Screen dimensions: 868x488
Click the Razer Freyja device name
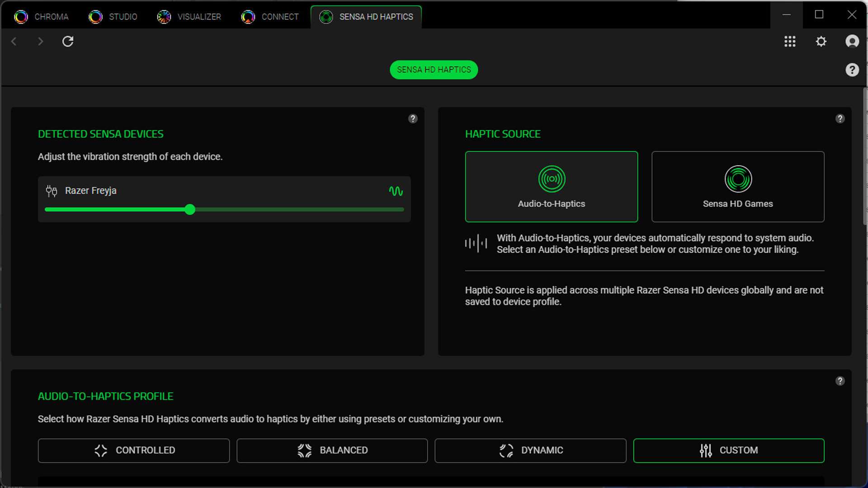[x=91, y=191]
